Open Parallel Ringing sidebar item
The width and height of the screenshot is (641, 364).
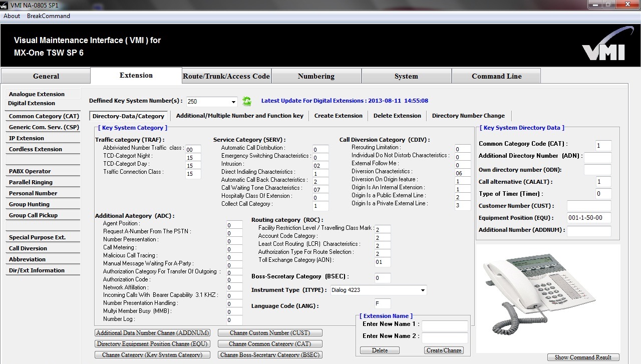pos(43,182)
